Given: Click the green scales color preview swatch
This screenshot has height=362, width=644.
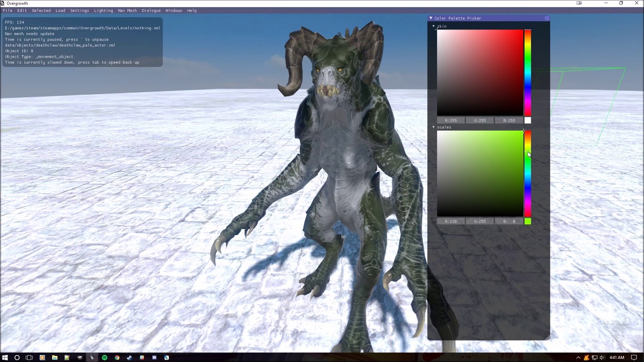Looking at the screenshot, I should click(x=527, y=221).
